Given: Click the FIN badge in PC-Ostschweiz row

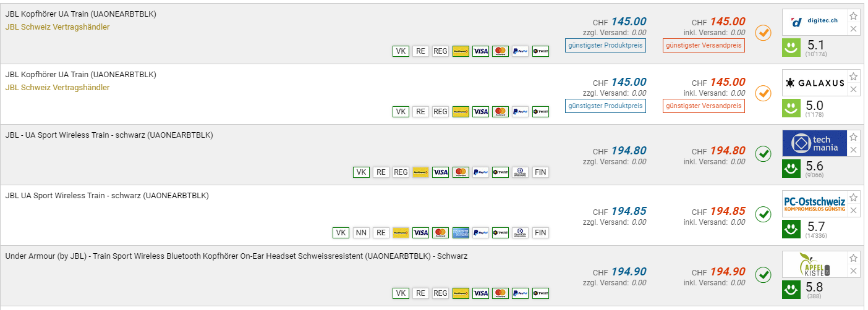Looking at the screenshot, I should [540, 233].
